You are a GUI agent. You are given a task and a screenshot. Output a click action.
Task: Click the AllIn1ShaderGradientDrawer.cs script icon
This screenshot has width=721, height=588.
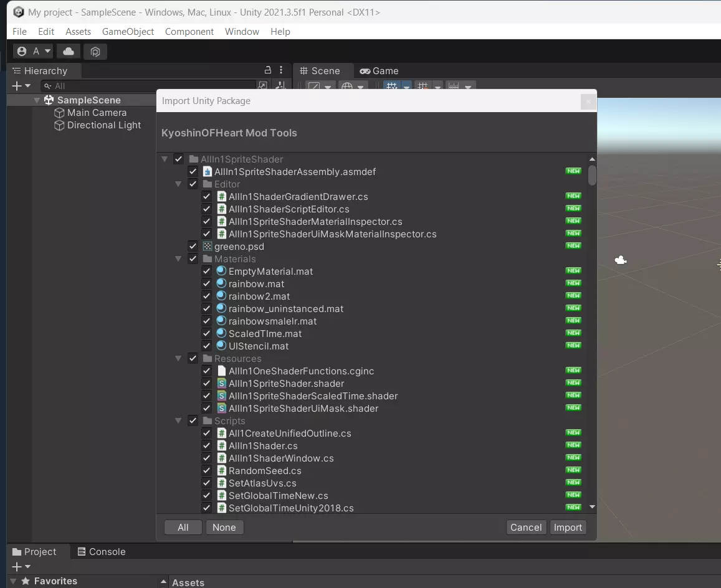(222, 197)
